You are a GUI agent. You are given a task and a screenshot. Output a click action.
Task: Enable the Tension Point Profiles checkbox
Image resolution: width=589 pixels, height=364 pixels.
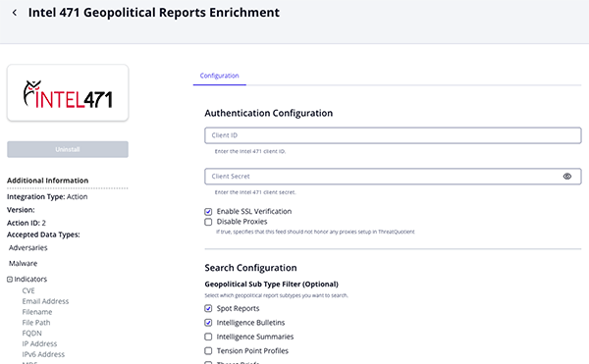[208, 351]
